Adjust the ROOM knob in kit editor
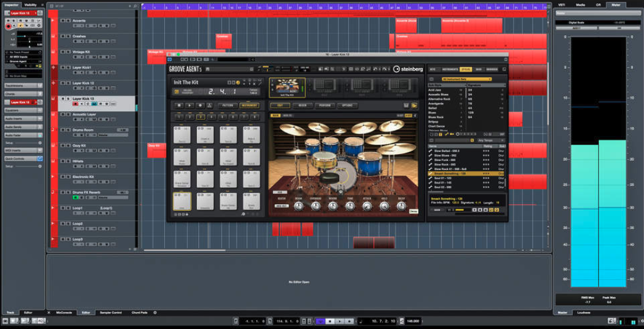The width and height of the screenshot is (644, 329). click(298, 205)
